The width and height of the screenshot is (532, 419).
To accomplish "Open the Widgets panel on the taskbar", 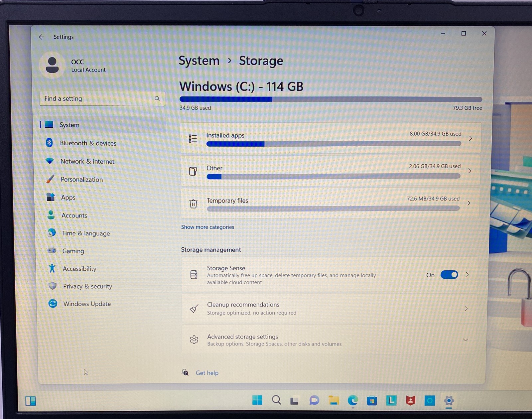I will coord(31,401).
